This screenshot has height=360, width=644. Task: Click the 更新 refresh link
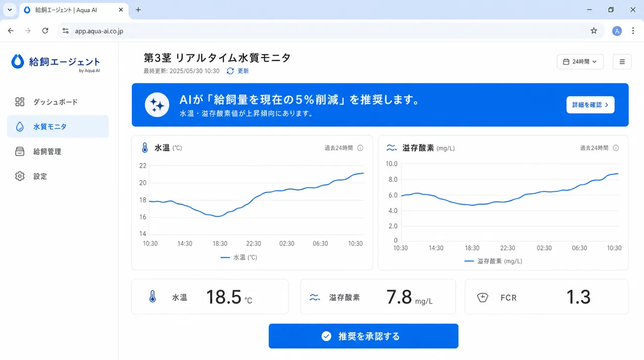pyautogui.click(x=243, y=71)
